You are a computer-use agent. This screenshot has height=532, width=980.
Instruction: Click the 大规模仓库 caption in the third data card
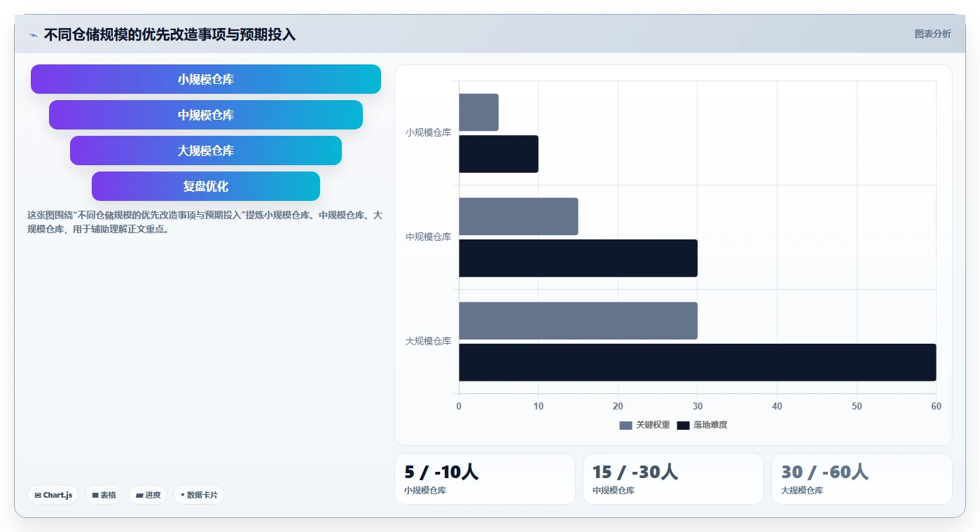[802, 491]
